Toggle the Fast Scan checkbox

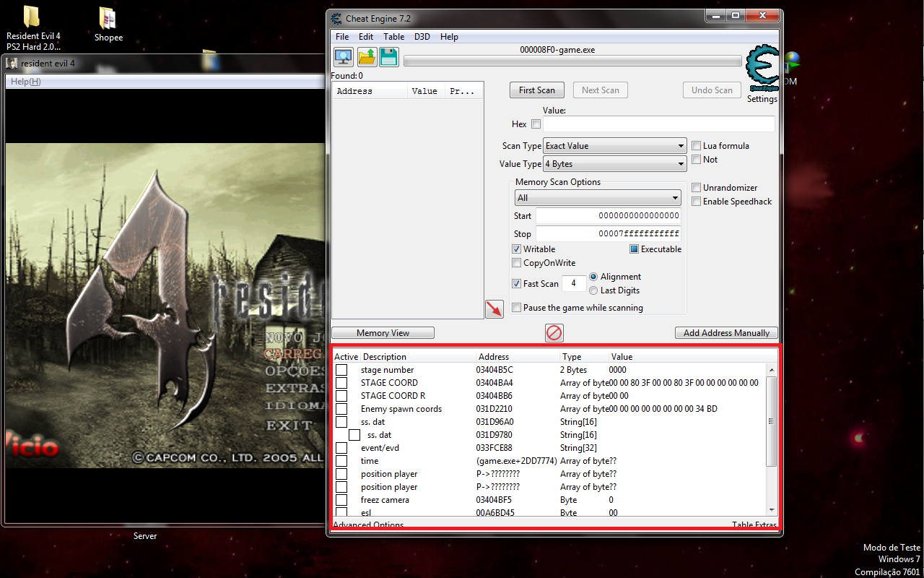coord(516,284)
